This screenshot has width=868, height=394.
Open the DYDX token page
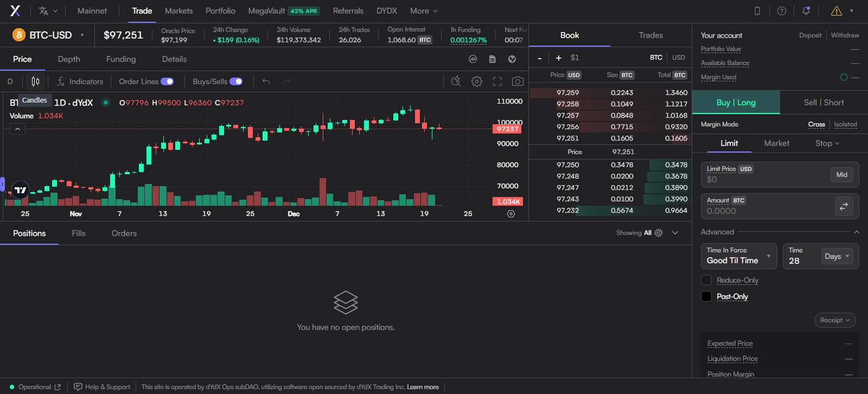[x=387, y=11]
